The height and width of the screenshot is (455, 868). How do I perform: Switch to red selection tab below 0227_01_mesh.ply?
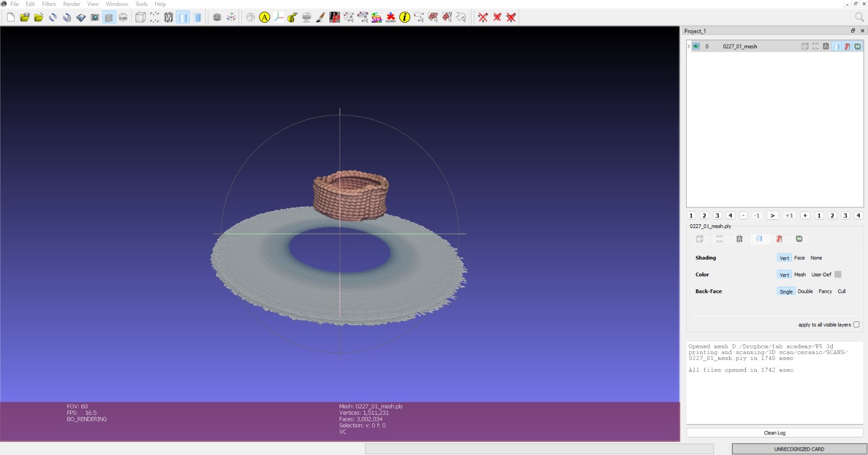click(x=779, y=239)
